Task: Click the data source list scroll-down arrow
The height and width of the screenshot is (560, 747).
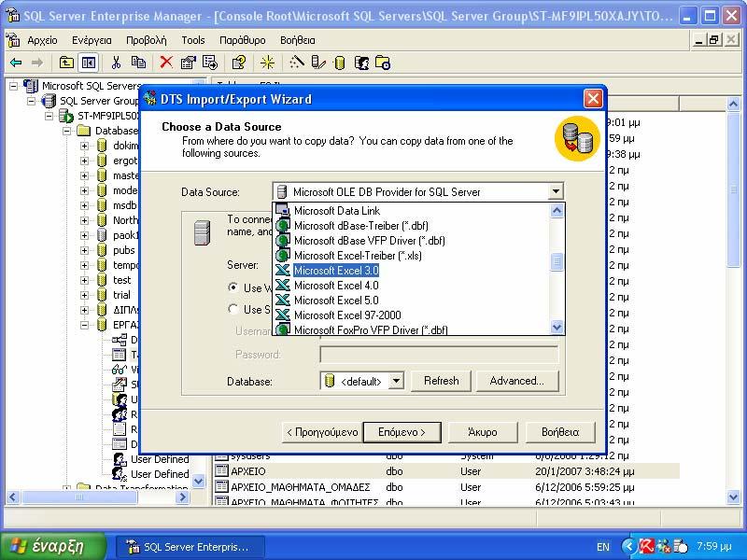Action: (557, 328)
